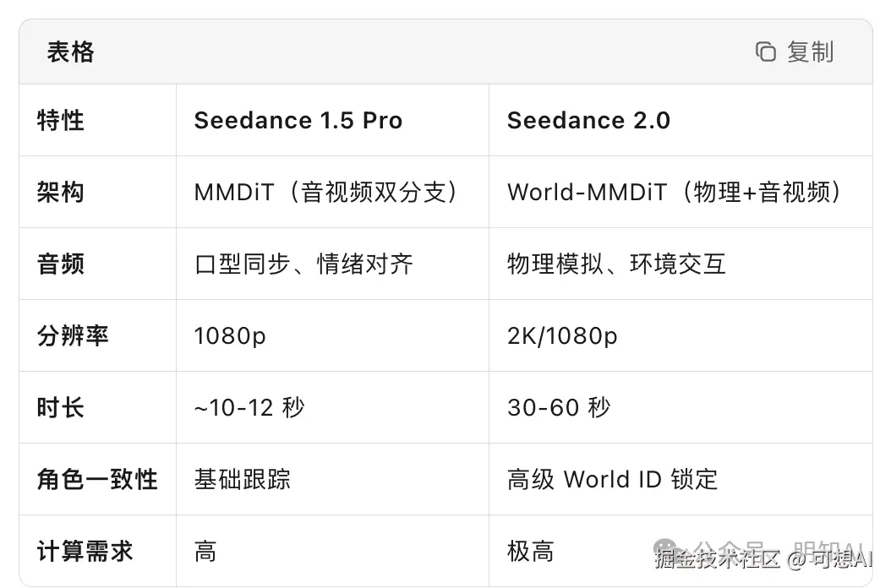Select the 计算需求 row label

point(85,552)
